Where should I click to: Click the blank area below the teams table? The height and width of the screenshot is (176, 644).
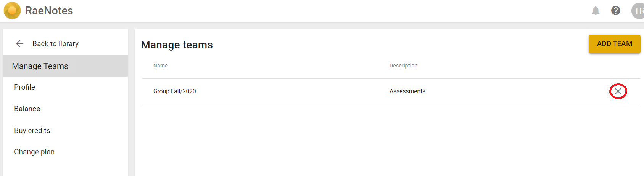(389, 141)
